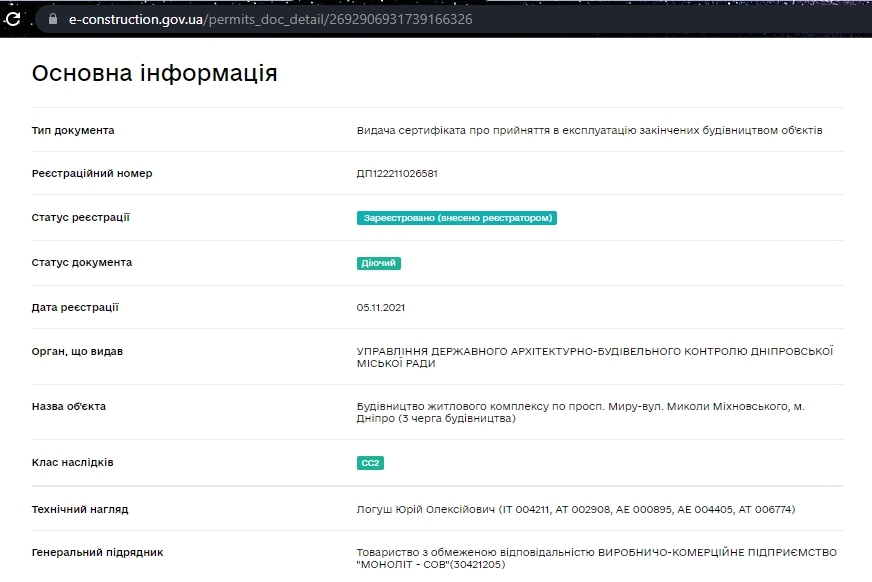
Task: Select the 'Будівництво житлового комплексу' object name text
Action: click(x=581, y=412)
